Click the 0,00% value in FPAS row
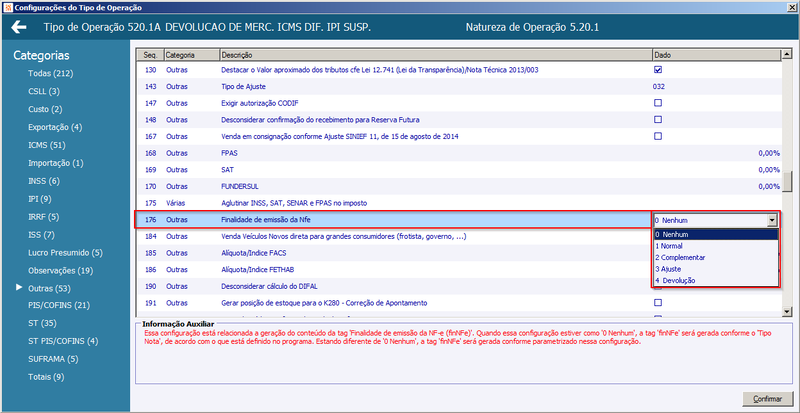The image size is (800, 413). coord(768,153)
